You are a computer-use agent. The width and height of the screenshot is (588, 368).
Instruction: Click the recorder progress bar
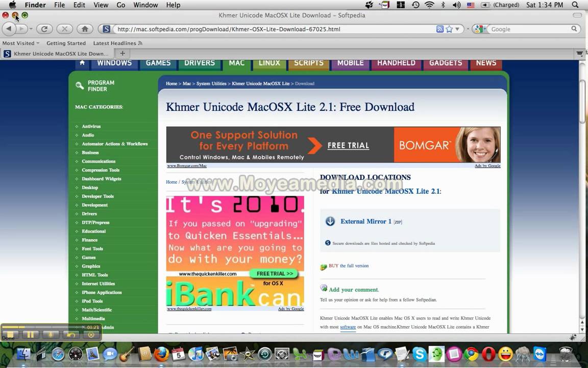click(x=51, y=327)
